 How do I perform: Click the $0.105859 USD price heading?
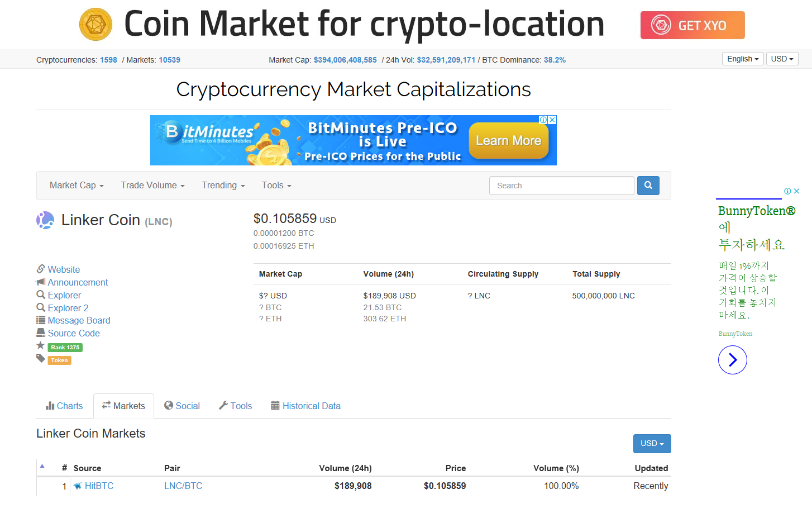[295, 219]
